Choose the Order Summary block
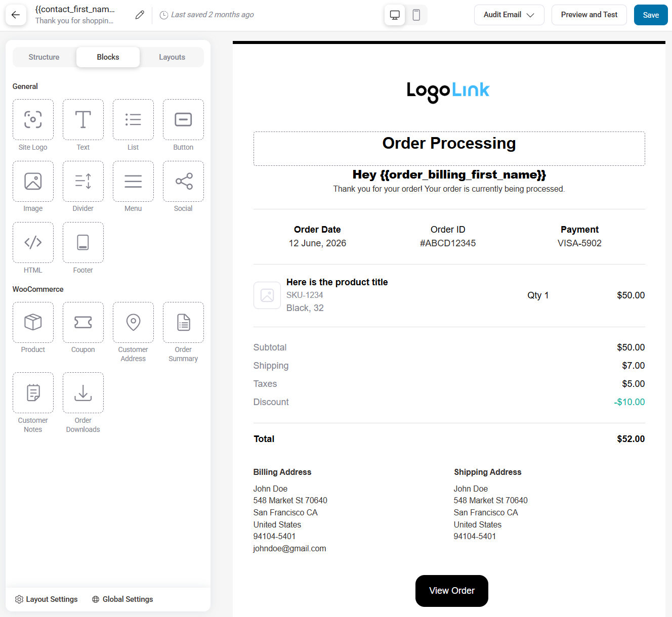Viewport: 672px width, 617px height. 183,322
